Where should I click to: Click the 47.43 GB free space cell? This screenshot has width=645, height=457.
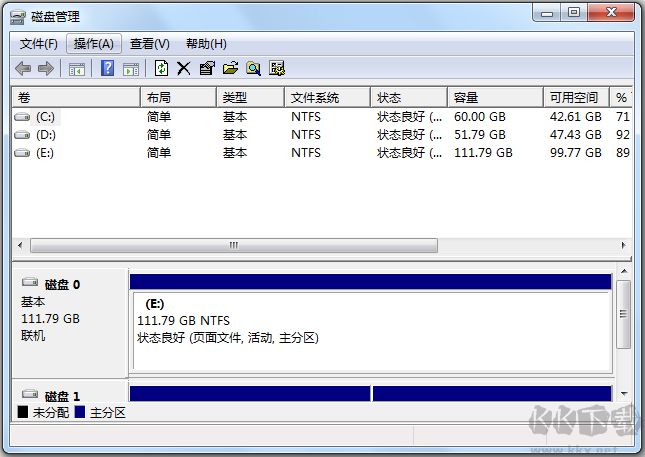575,135
